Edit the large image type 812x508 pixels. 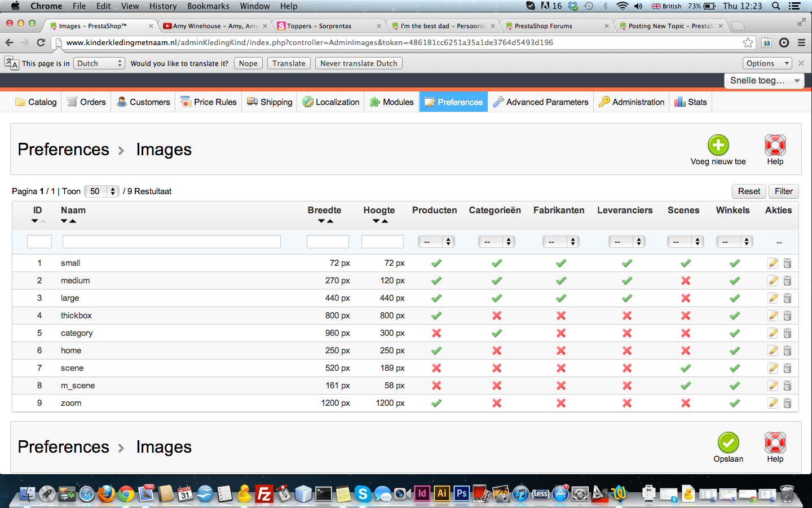pyautogui.click(x=773, y=298)
